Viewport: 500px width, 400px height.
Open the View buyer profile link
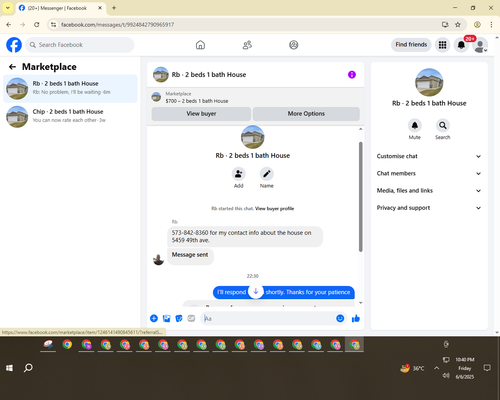[x=274, y=209]
